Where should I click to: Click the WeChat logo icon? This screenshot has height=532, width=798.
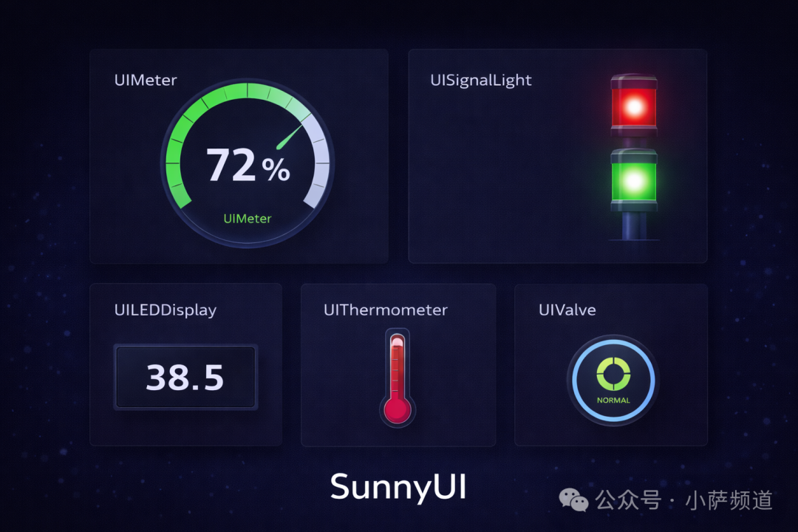[573, 500]
